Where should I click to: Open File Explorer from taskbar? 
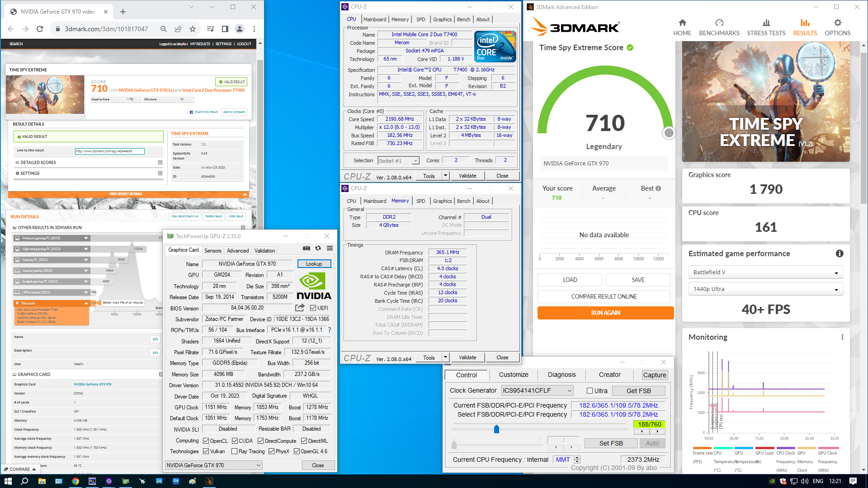coord(42,481)
